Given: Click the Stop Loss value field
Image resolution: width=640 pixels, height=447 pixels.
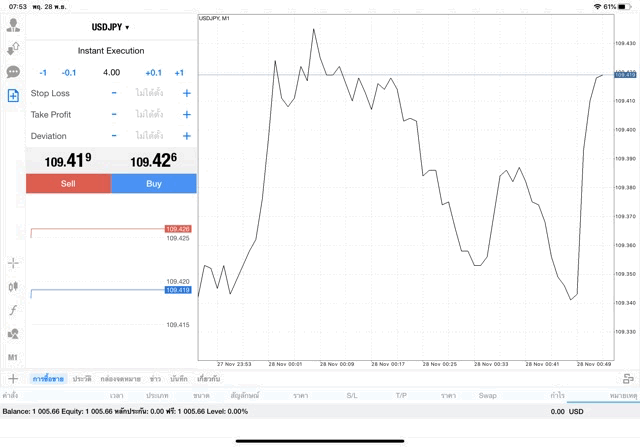Looking at the screenshot, I should click(x=150, y=93).
